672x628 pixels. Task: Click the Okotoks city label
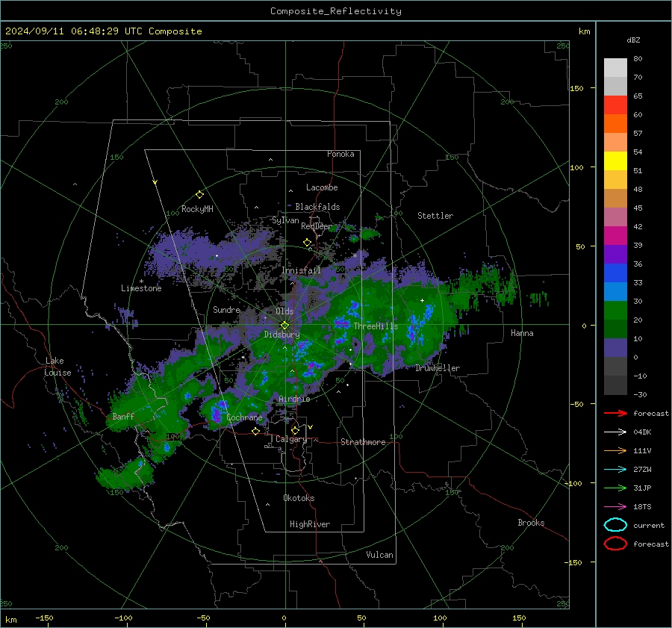tap(299, 498)
